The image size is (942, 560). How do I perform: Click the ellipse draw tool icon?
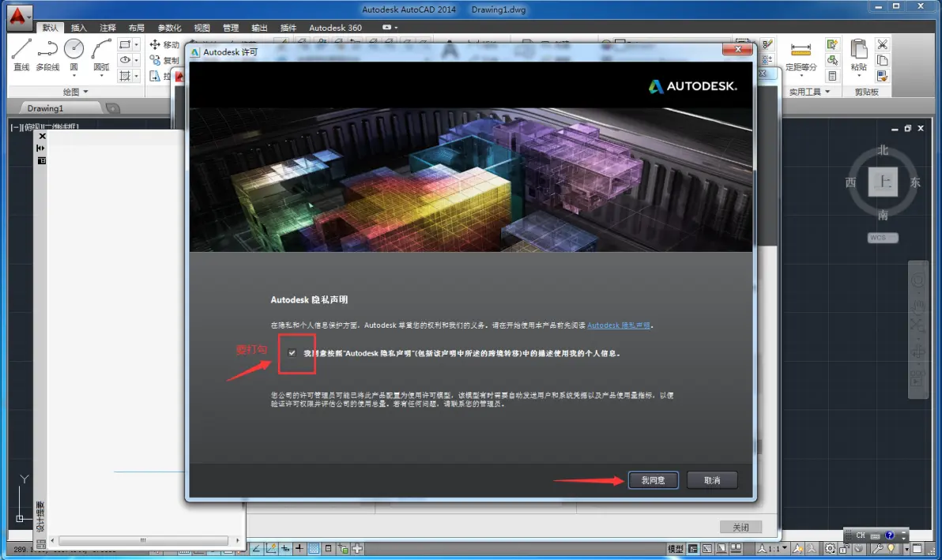click(124, 60)
